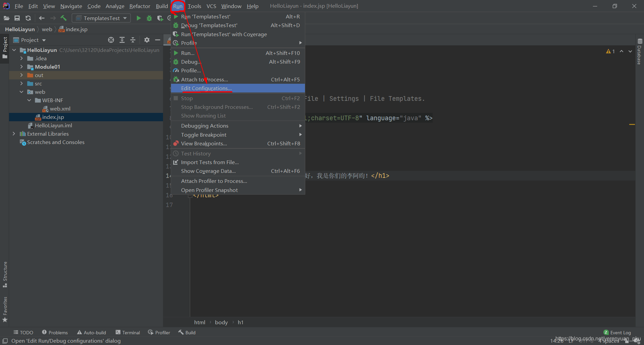Open Debugging Actions submenu
Screen dimensions: 644x345
point(238,126)
